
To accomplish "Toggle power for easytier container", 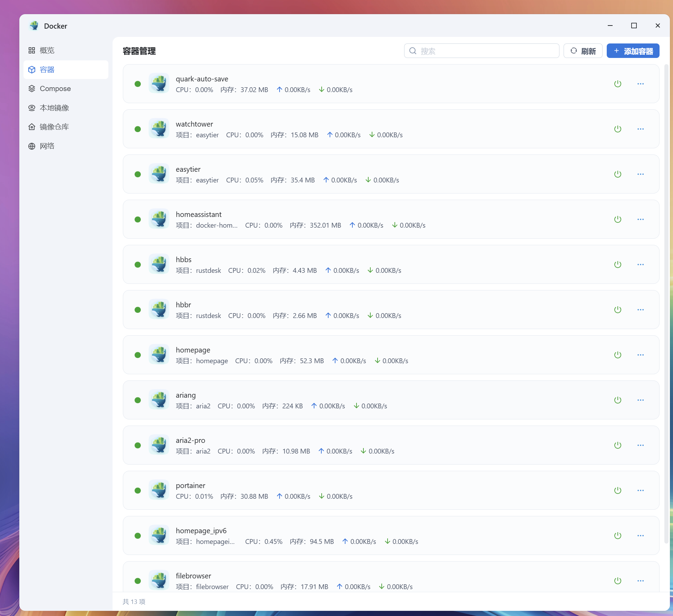I will [618, 174].
